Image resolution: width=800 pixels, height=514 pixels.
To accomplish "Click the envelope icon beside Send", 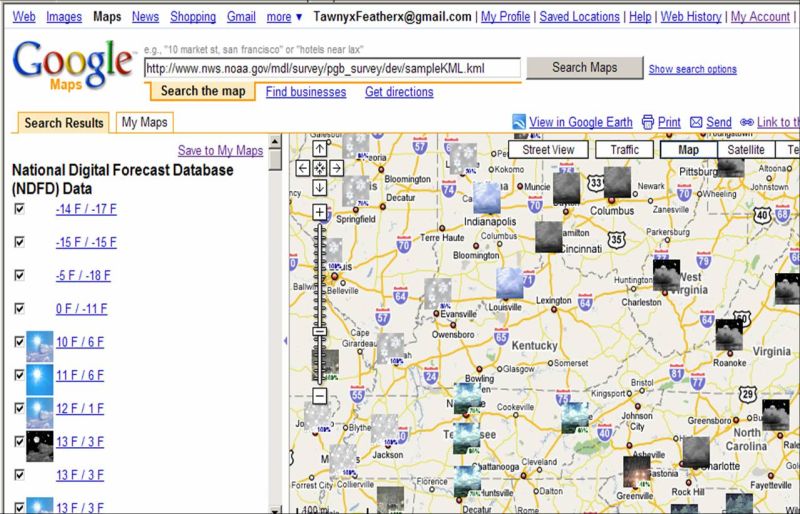I will pos(696,123).
